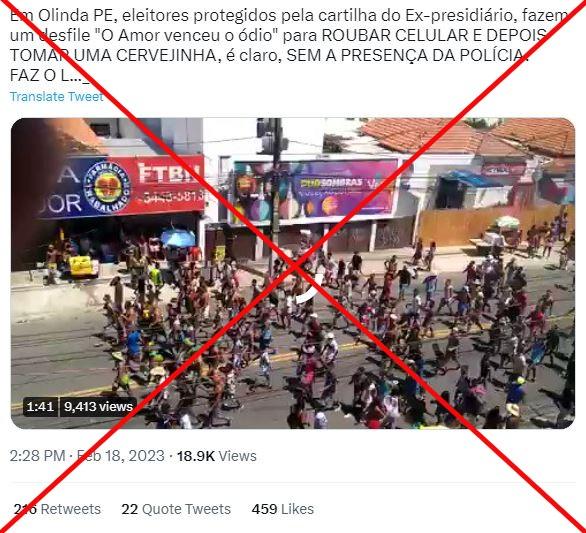Click the orange tiled roof

click(467, 137)
